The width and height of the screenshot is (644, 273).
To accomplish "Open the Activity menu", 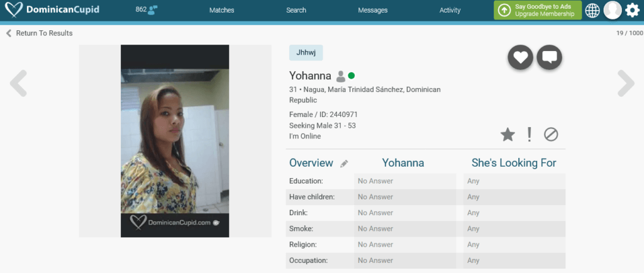I will pyautogui.click(x=450, y=10).
